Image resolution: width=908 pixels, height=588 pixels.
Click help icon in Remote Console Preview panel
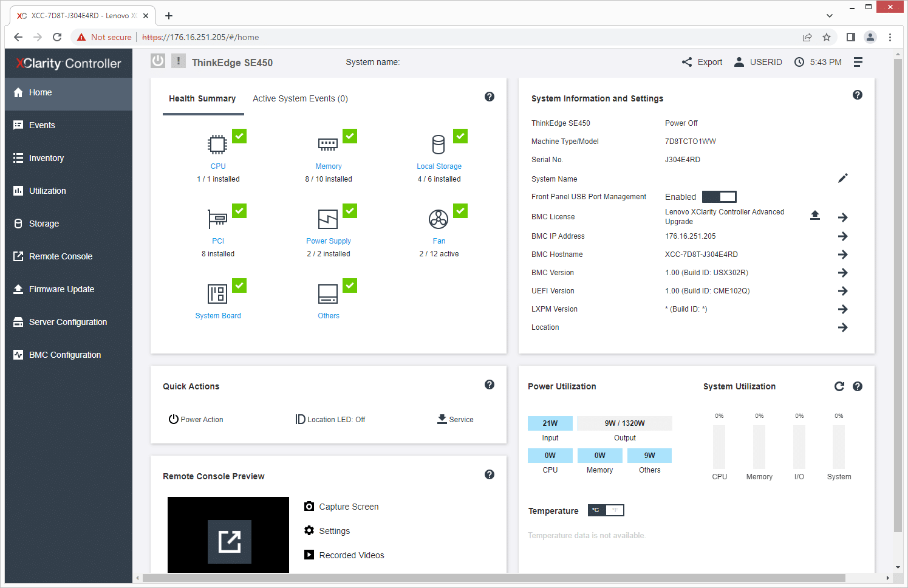(x=490, y=474)
